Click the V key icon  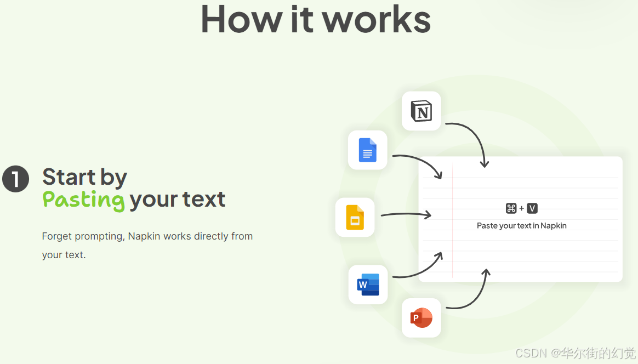(x=532, y=208)
